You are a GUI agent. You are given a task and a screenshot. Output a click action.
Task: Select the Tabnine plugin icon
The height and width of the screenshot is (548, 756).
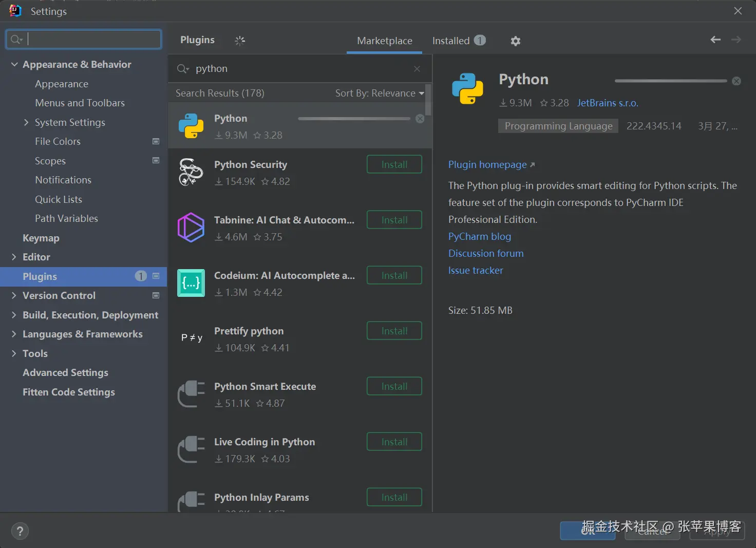pyautogui.click(x=191, y=228)
